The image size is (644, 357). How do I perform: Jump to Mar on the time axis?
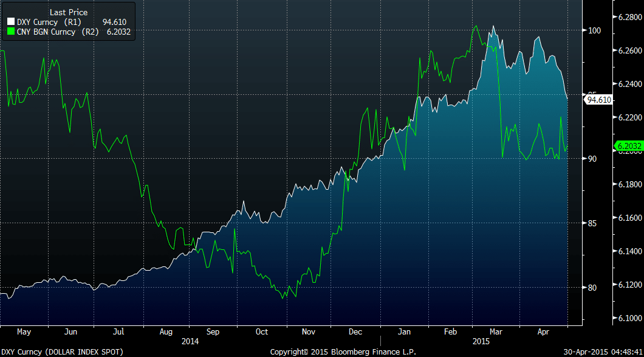pos(496,332)
